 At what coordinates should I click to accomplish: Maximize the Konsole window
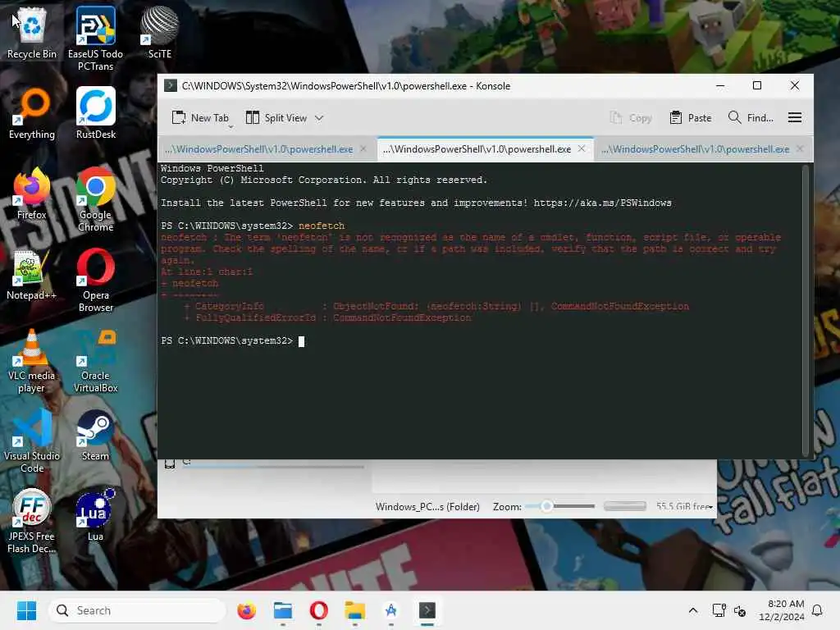click(x=757, y=85)
